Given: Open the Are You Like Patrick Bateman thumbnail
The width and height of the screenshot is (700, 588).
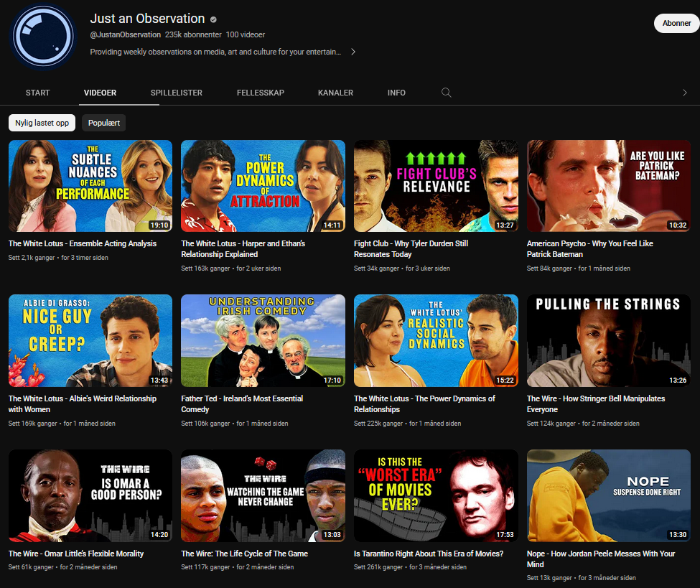Looking at the screenshot, I should [x=608, y=186].
